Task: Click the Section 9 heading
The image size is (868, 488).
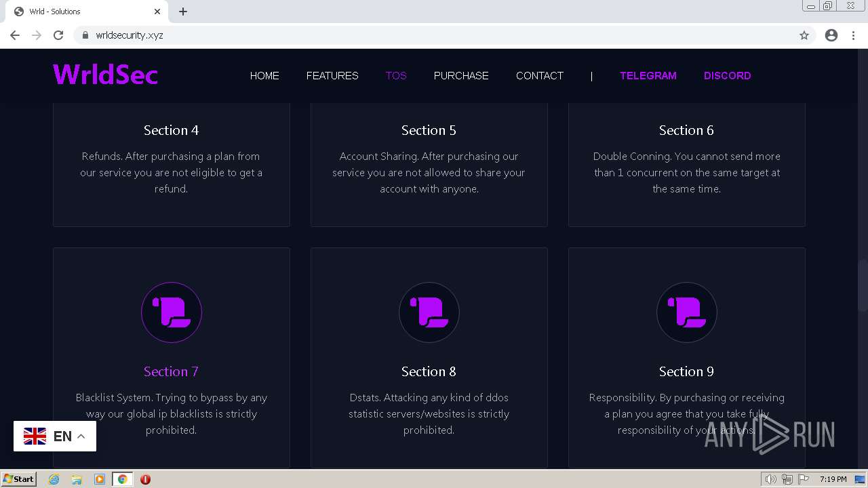Action: (x=686, y=371)
